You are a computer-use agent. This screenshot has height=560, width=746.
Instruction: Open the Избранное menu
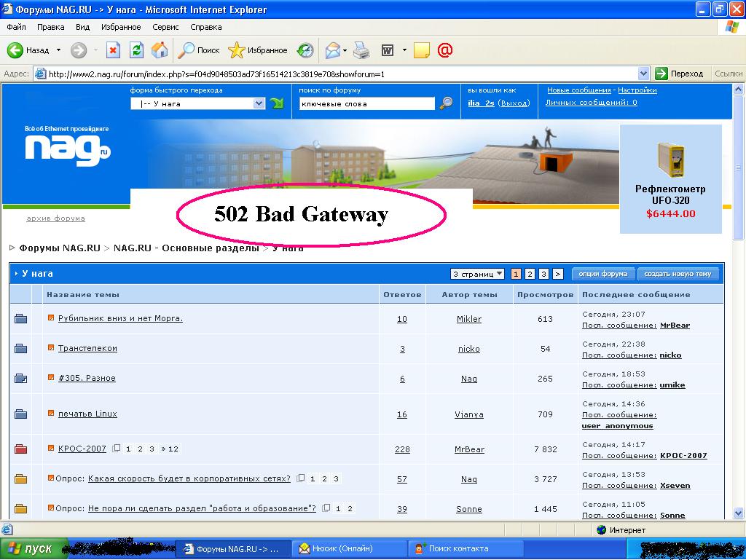(121, 27)
